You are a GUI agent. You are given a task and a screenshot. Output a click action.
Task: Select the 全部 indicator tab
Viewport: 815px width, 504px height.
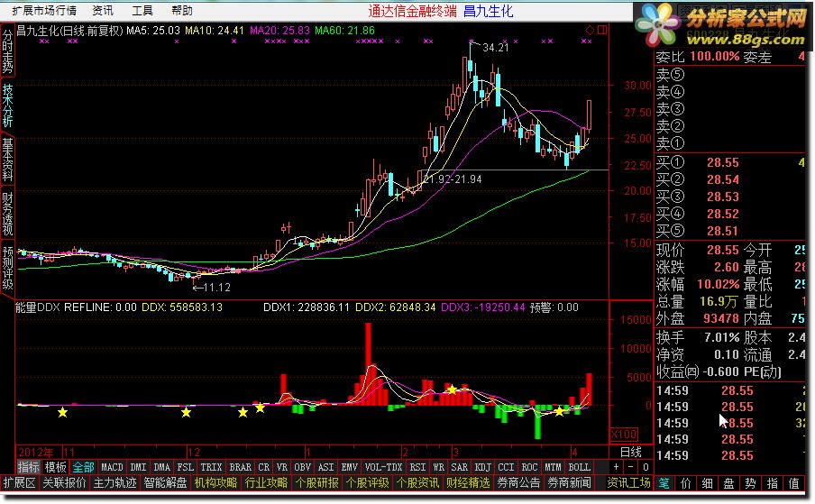tap(83, 467)
